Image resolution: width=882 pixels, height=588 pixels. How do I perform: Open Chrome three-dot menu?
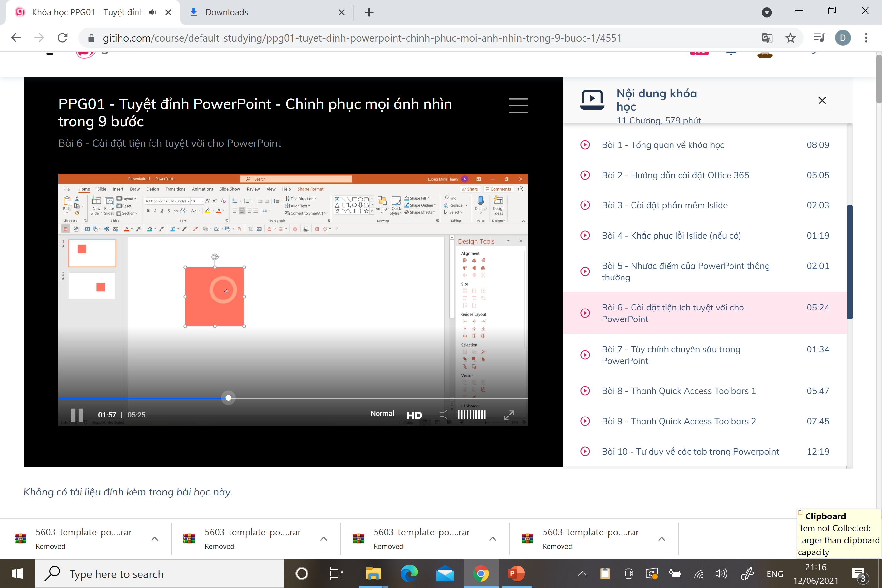click(866, 38)
